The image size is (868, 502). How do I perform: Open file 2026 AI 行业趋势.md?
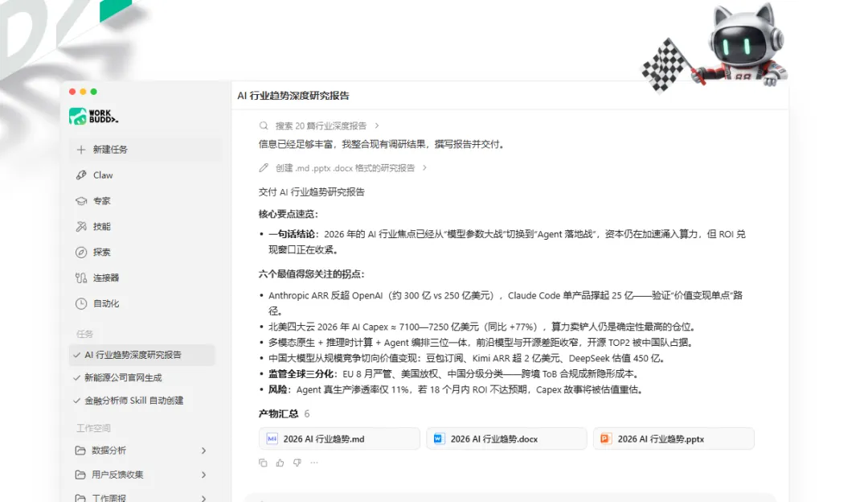(x=339, y=438)
